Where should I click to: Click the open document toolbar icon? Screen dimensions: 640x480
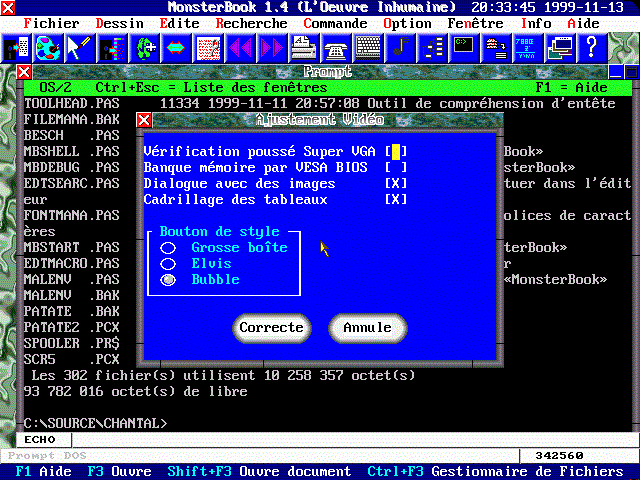(16, 48)
